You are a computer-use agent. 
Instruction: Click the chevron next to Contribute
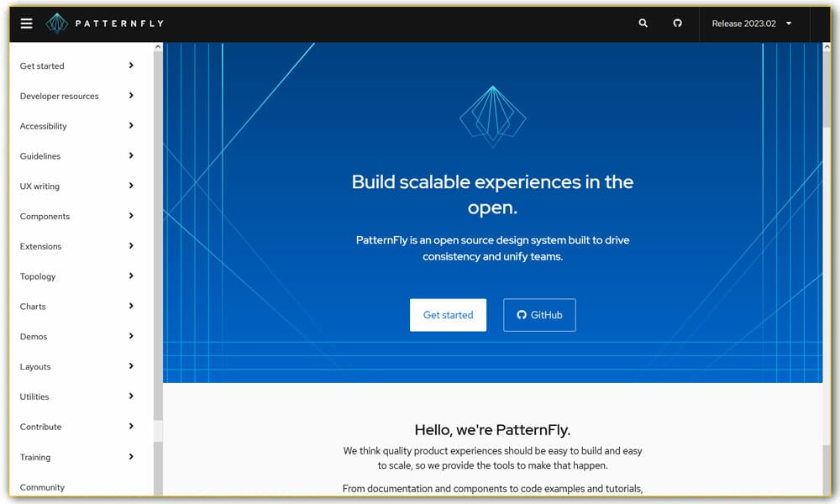131,427
